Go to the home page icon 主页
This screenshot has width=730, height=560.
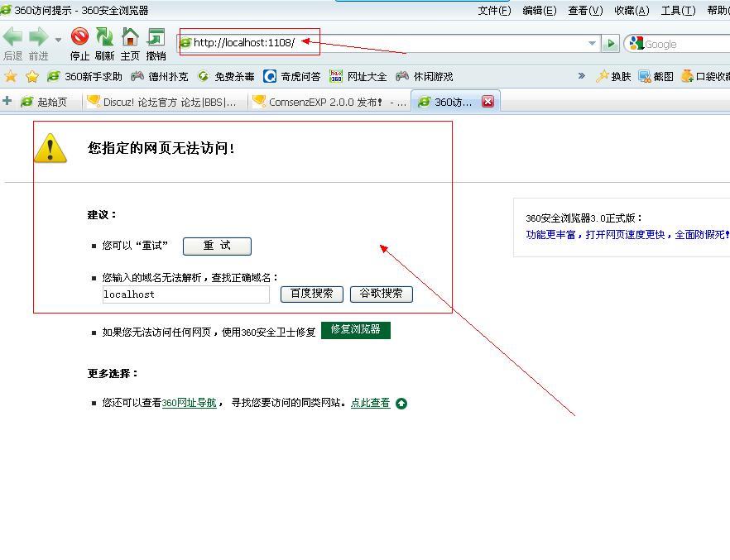tap(130, 36)
